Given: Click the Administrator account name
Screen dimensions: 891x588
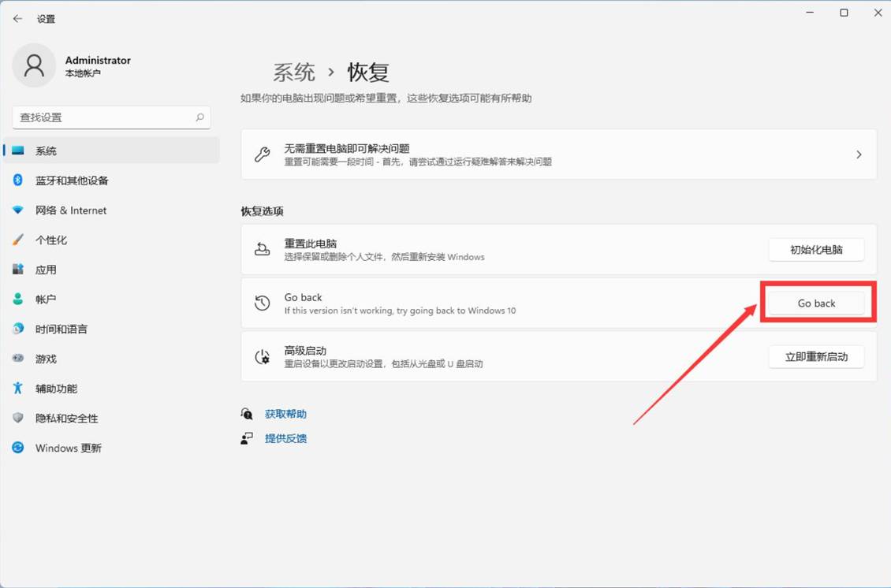Looking at the screenshot, I should click(98, 60).
